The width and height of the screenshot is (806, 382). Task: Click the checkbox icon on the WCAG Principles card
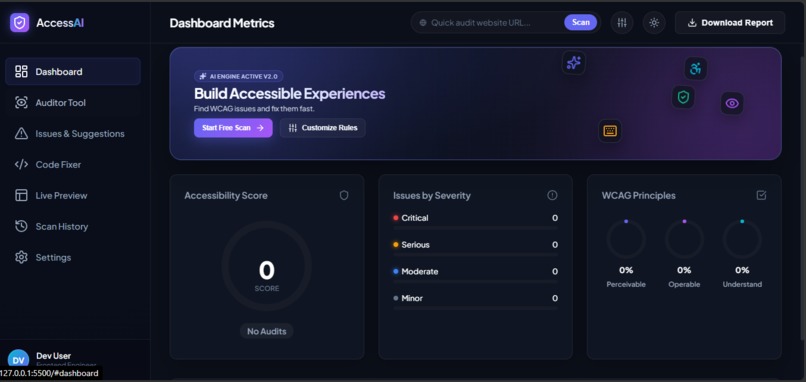pos(761,195)
